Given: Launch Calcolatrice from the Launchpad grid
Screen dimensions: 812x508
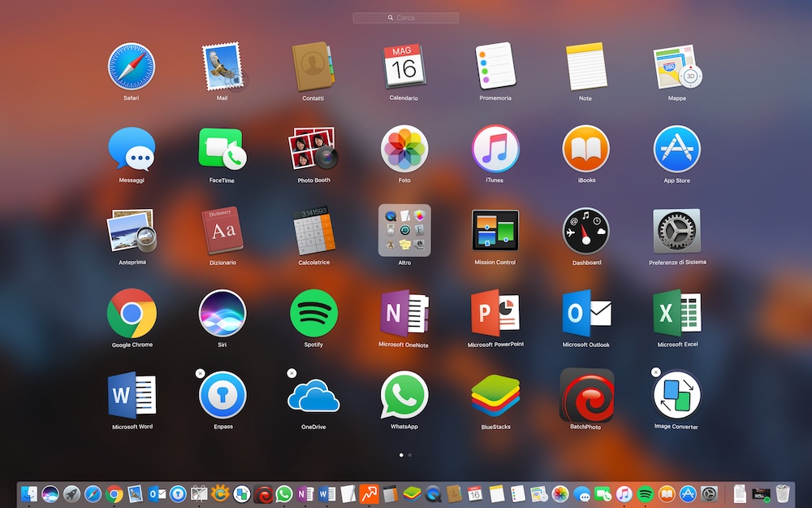Looking at the screenshot, I should (x=313, y=231).
